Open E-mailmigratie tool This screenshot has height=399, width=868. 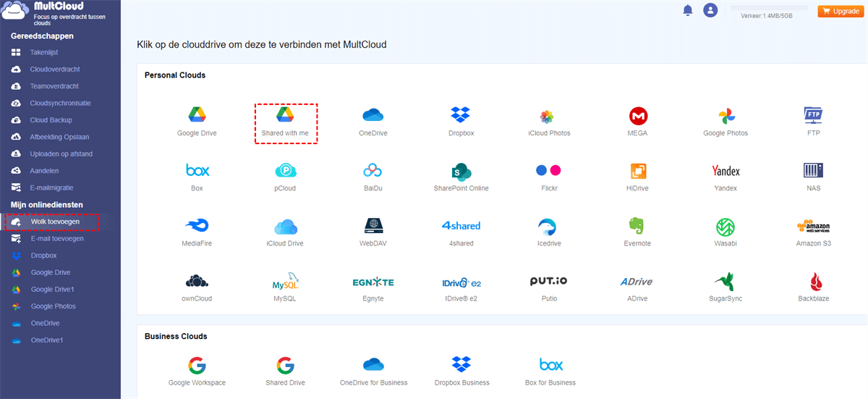(50, 188)
